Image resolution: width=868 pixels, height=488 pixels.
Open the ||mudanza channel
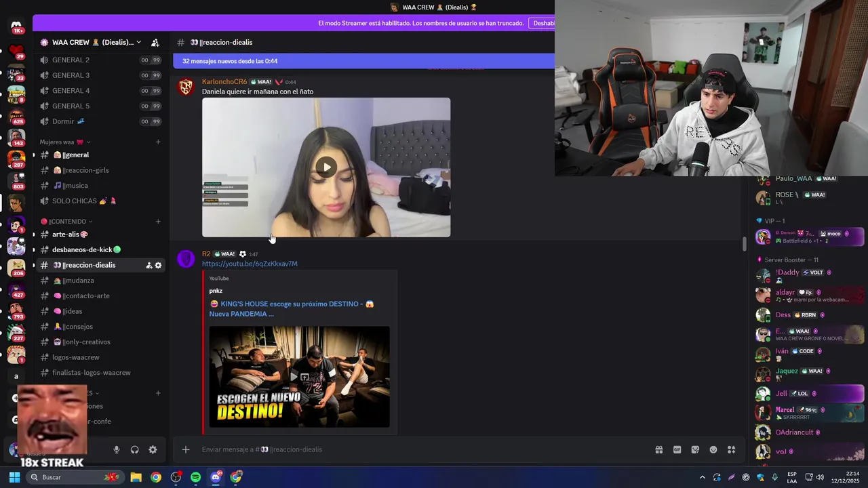tap(100, 281)
